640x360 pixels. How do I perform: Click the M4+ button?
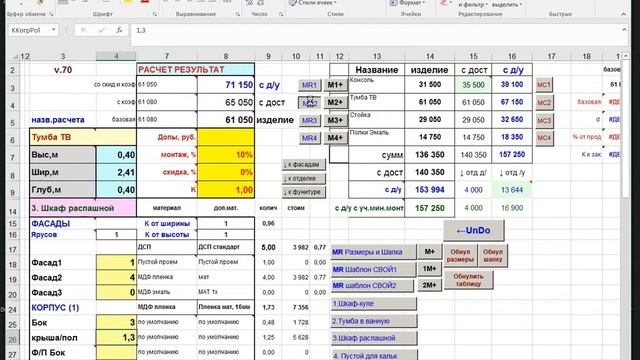(335, 138)
